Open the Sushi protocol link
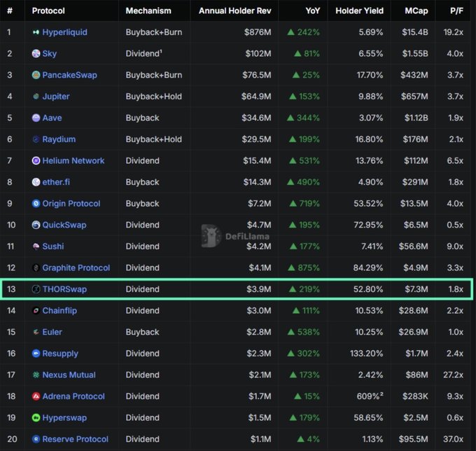Screen dimensions: 476x451 coord(53,247)
